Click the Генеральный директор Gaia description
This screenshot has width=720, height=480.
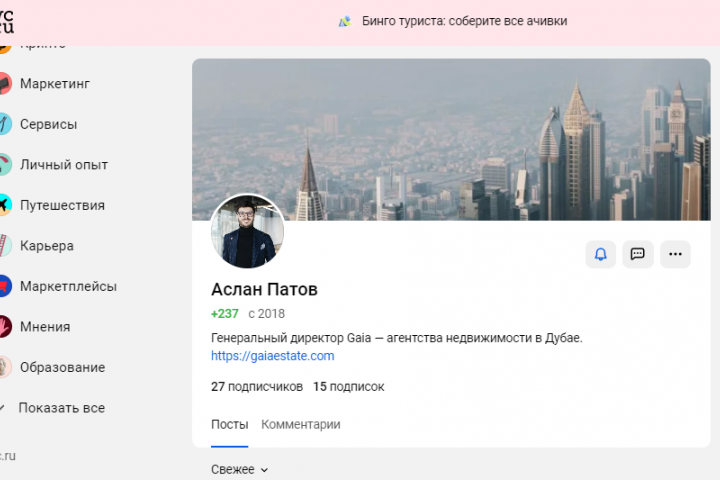pyautogui.click(x=397, y=338)
